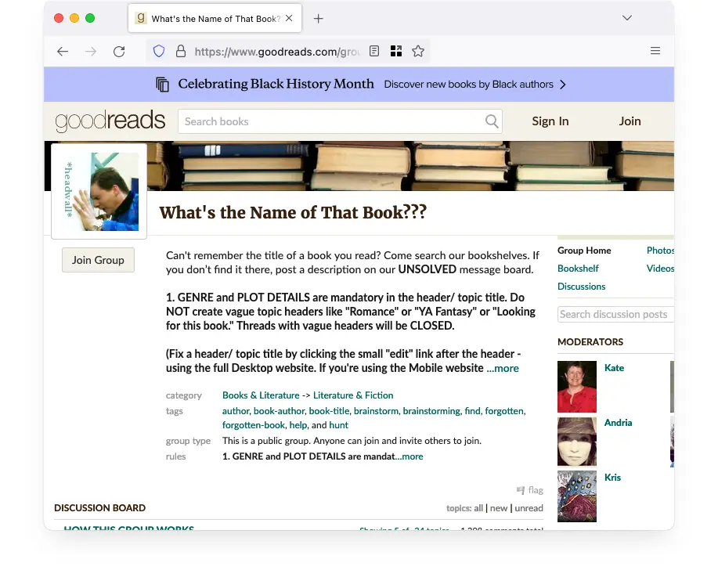Click the padlock icon in the address bar

[x=181, y=50]
